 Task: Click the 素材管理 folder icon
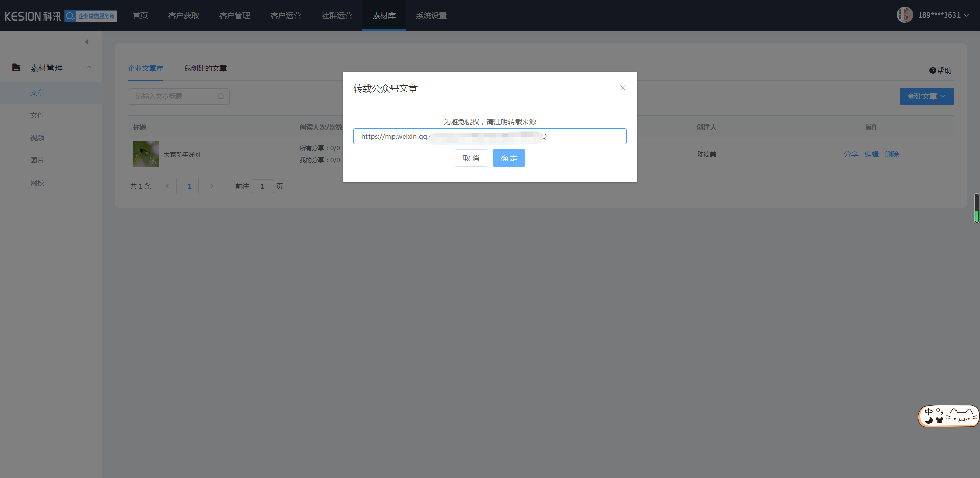pyautogui.click(x=16, y=67)
